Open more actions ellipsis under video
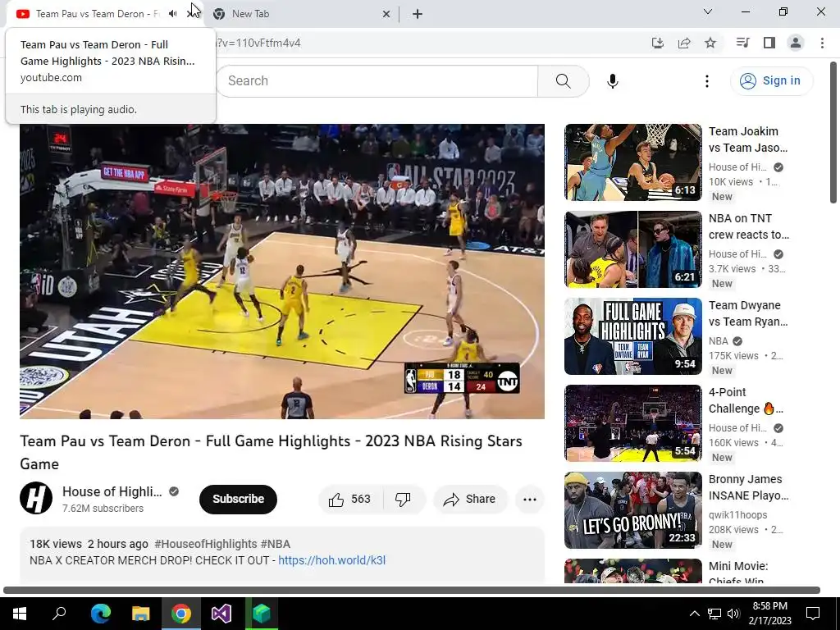 (529, 500)
